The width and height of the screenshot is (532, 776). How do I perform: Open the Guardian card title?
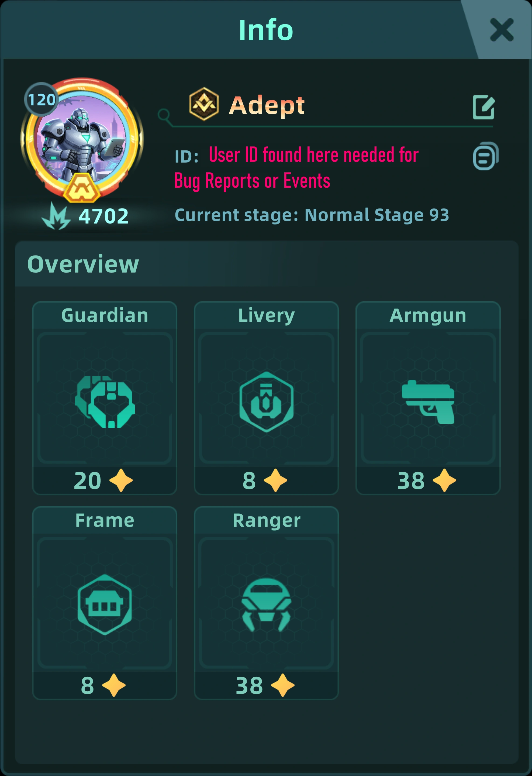pos(105,315)
